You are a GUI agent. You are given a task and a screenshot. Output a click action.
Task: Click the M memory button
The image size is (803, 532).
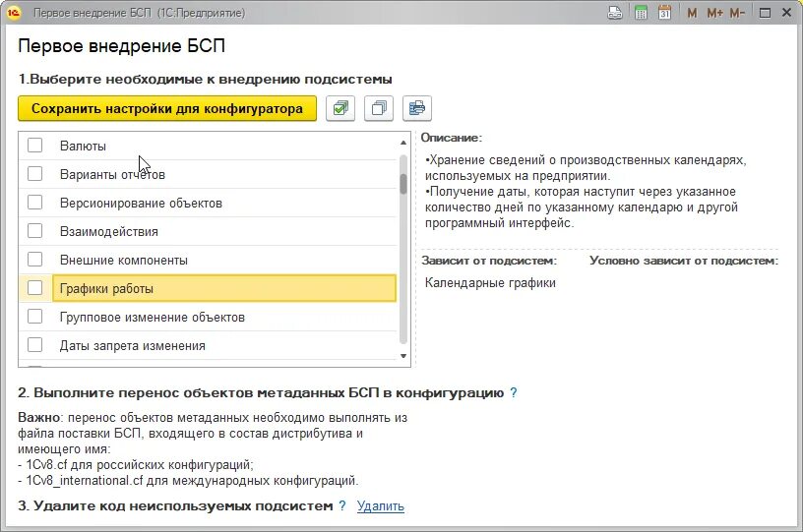[692, 13]
